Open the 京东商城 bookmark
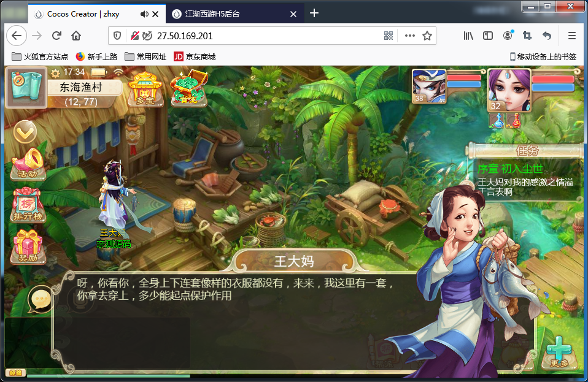 pyautogui.click(x=195, y=56)
